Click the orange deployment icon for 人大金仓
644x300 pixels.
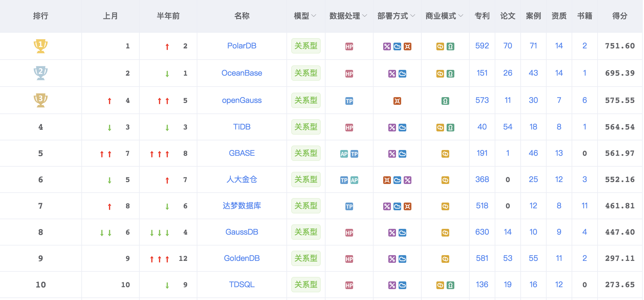pos(387,180)
